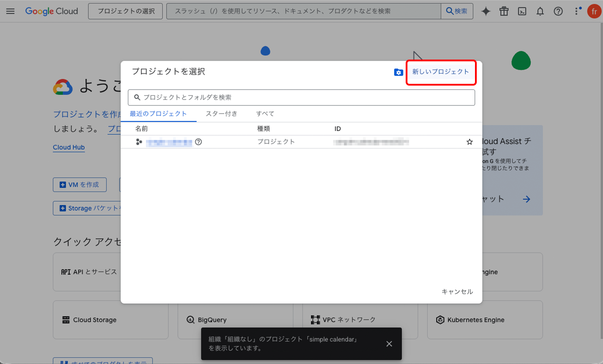Dismiss the notification toast
Viewport: 603px width, 364px height.
pos(389,344)
